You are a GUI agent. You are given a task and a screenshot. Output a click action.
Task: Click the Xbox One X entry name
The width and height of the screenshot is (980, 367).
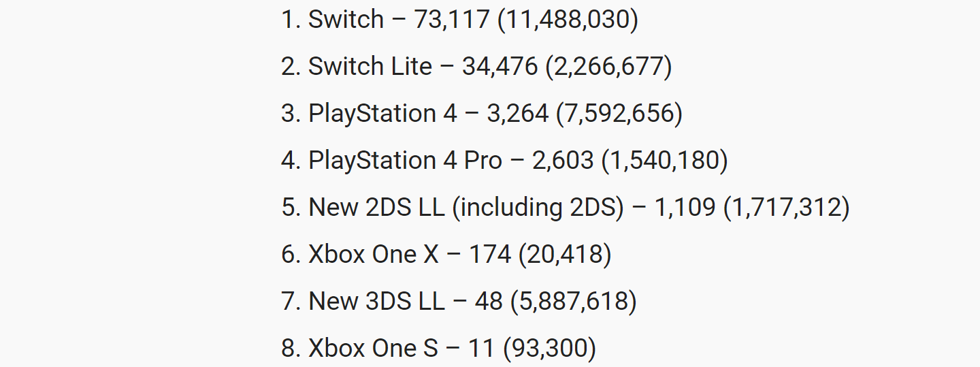click(x=374, y=254)
